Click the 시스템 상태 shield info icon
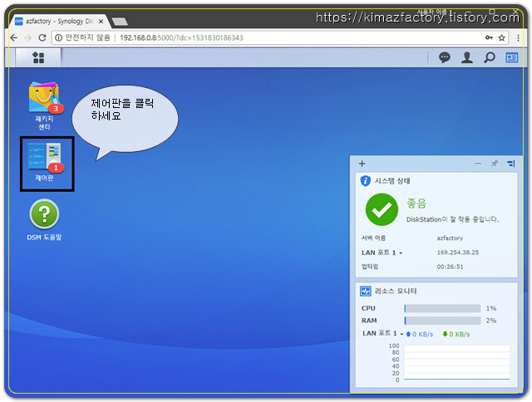This screenshot has width=532, height=402. click(x=366, y=181)
